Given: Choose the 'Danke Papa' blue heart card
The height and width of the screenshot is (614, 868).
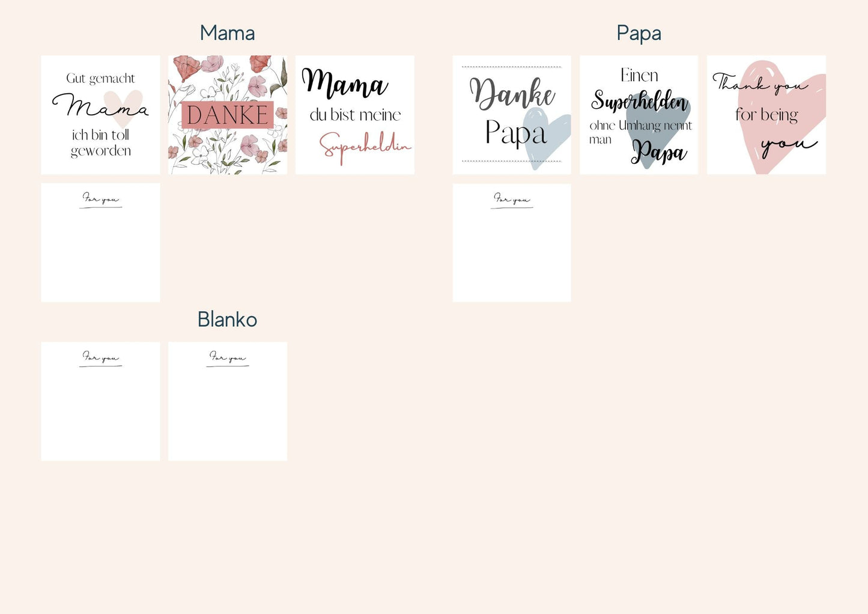Looking at the screenshot, I should click(x=512, y=115).
